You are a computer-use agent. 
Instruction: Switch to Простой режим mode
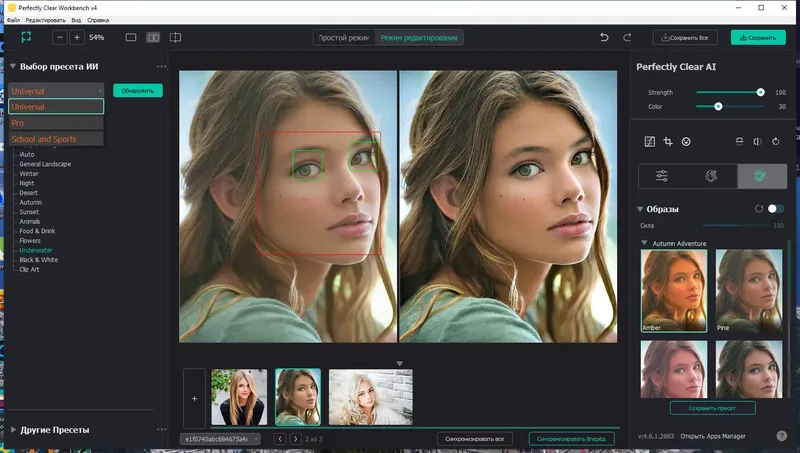pos(344,38)
